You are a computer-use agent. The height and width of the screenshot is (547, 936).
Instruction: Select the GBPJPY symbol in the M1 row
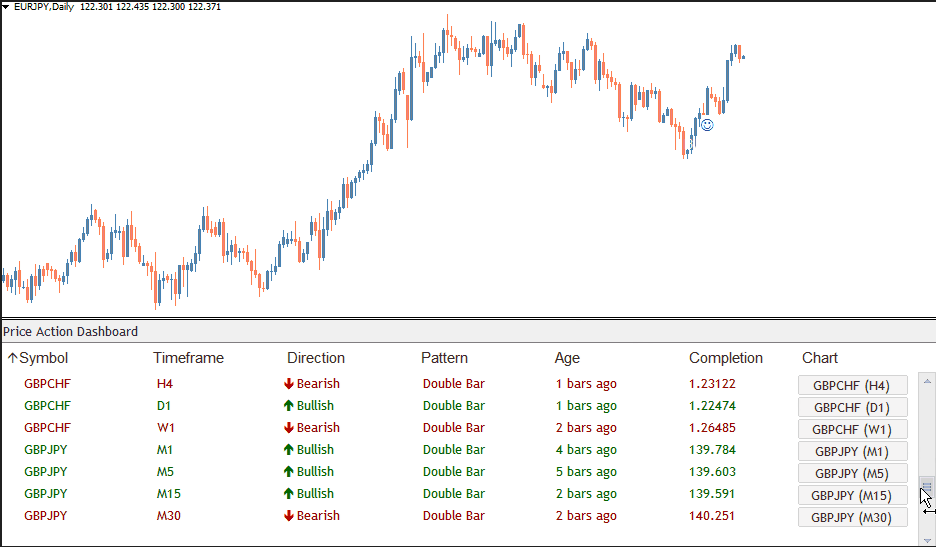tap(45, 450)
